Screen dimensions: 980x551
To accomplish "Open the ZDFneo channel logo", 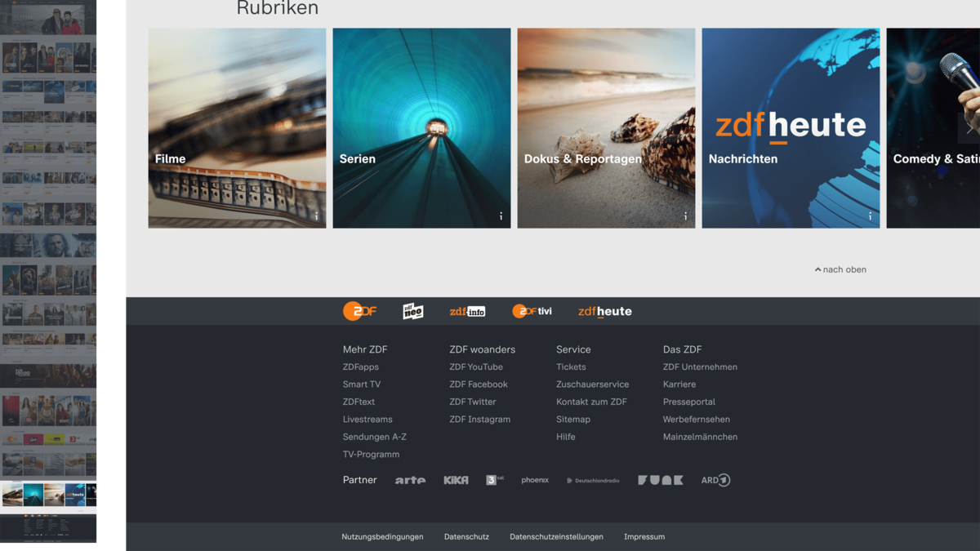I will click(x=412, y=311).
